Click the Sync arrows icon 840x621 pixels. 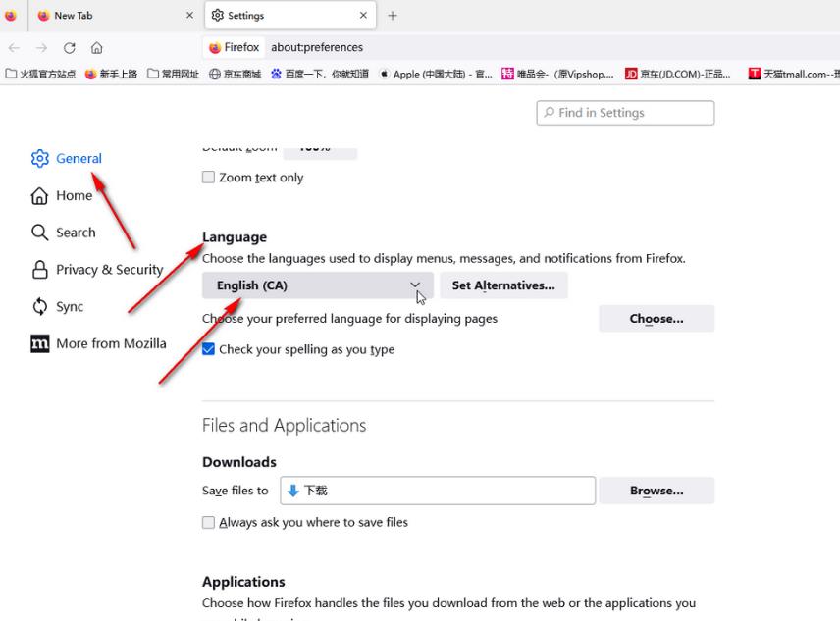(x=39, y=307)
